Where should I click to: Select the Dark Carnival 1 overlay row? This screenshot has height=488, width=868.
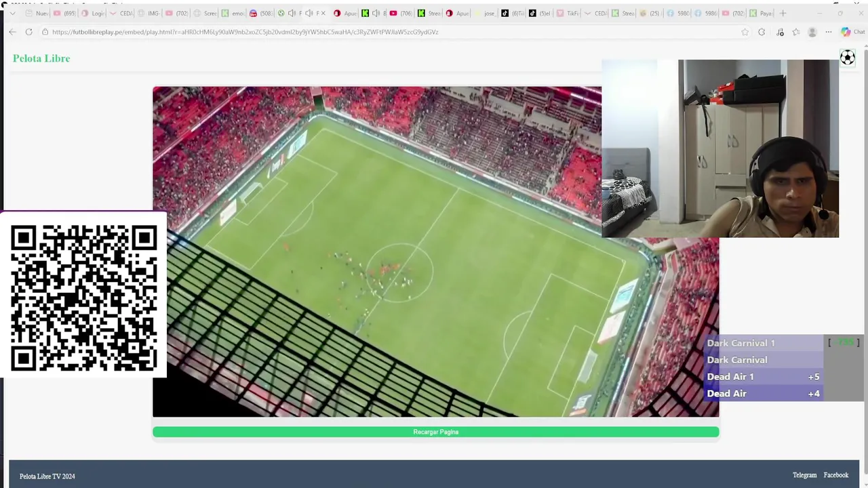click(764, 343)
